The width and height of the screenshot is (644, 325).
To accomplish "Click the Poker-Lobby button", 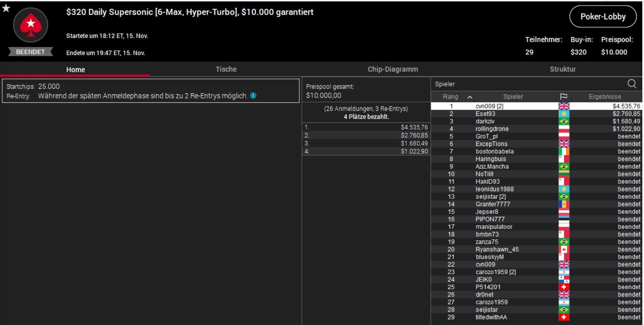I will pyautogui.click(x=603, y=16).
